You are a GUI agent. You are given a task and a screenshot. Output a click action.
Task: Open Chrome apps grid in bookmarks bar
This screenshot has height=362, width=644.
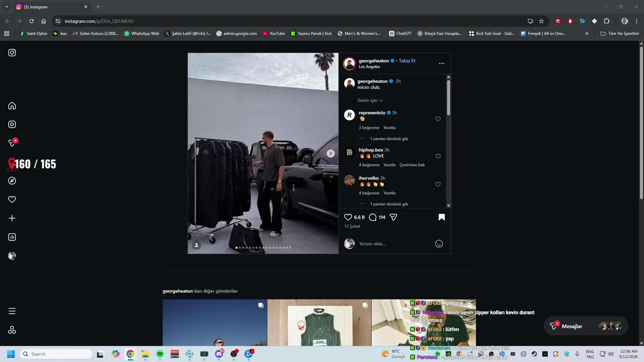(x=7, y=34)
